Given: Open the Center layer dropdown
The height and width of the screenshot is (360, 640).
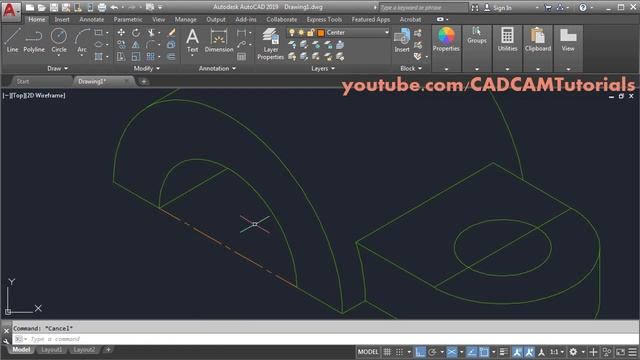Looking at the screenshot, I should click(386, 33).
